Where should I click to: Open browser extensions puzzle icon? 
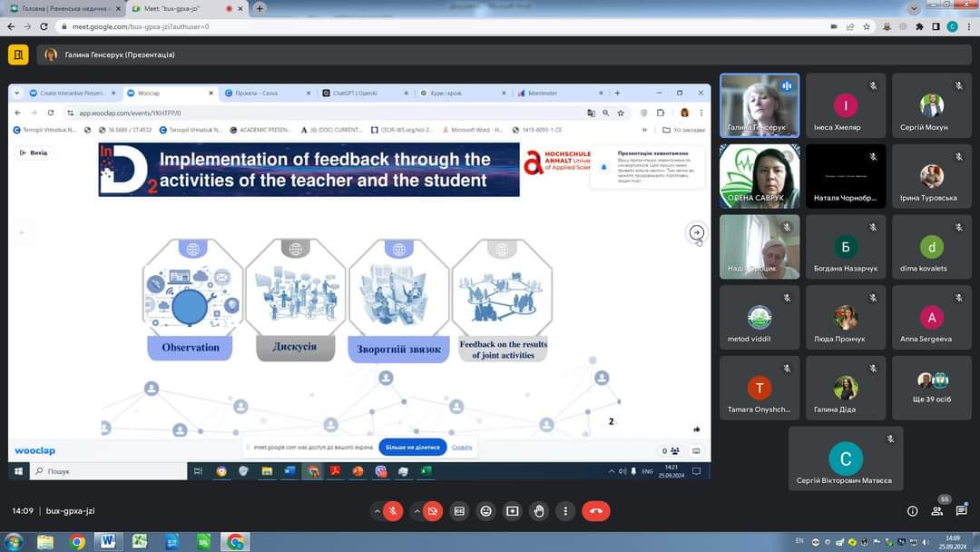point(919,26)
